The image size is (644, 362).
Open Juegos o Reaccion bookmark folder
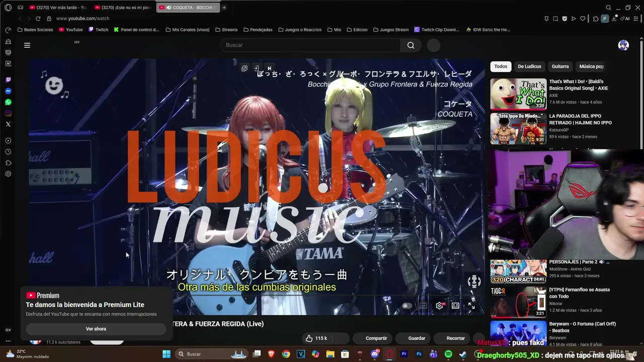299,30
